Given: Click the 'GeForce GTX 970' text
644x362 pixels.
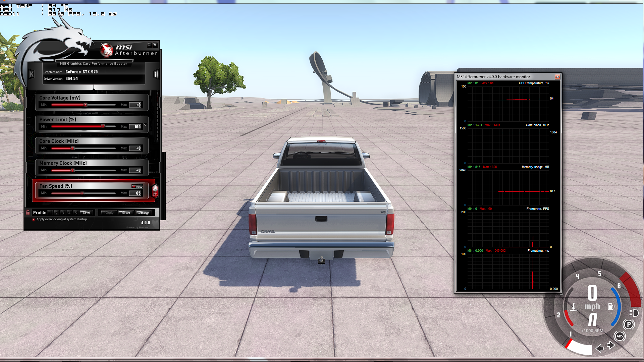Looking at the screenshot, I should [82, 72].
